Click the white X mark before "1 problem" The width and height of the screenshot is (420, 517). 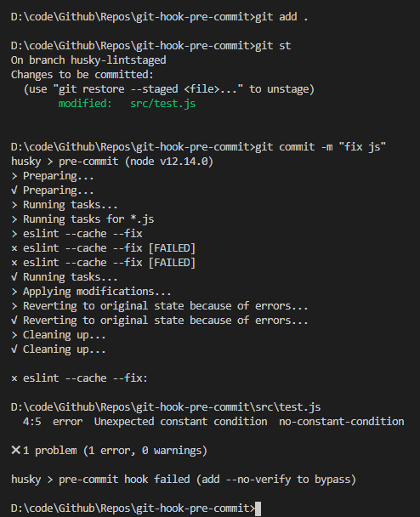click(15, 450)
